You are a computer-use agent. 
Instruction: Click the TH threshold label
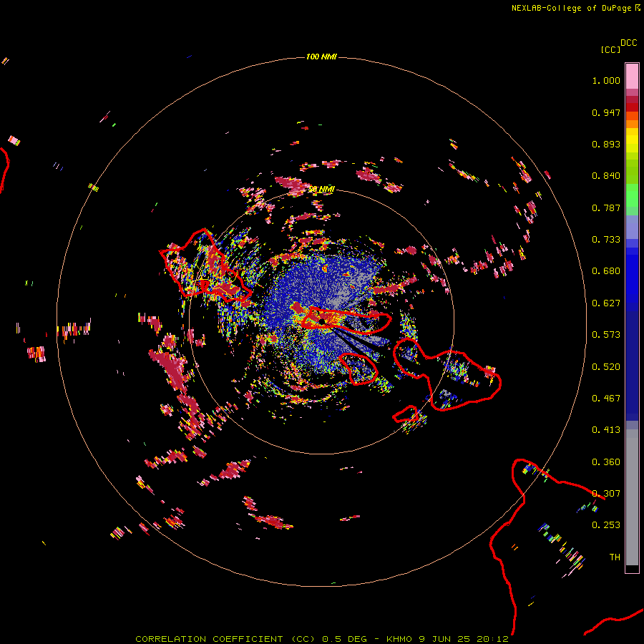(615, 557)
